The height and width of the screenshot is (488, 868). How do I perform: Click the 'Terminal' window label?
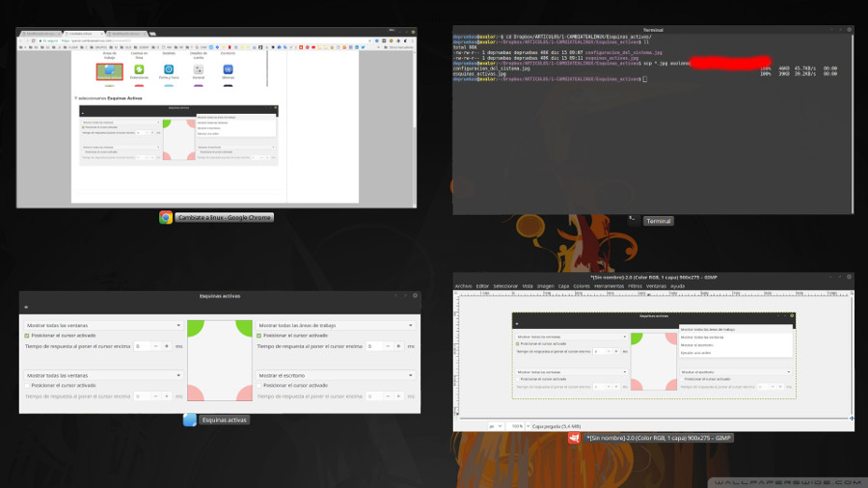pos(658,221)
